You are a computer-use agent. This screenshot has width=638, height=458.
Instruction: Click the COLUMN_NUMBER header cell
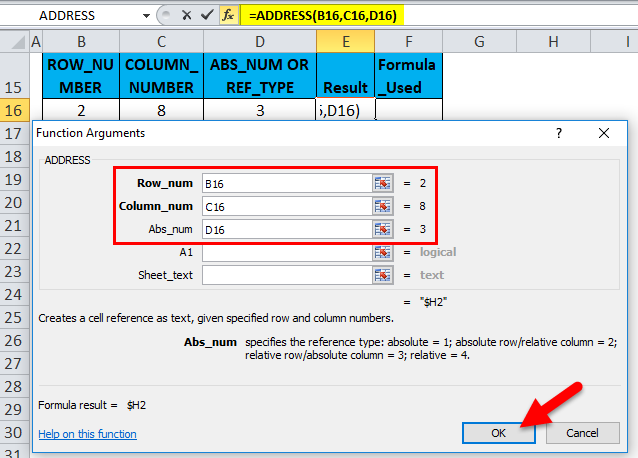pyautogui.click(x=162, y=76)
